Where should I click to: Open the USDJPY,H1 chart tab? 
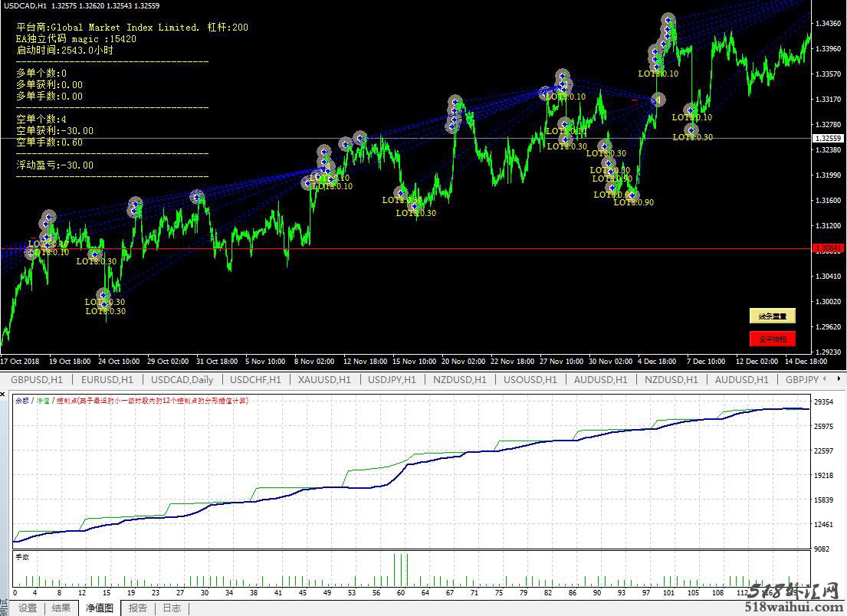(392, 379)
